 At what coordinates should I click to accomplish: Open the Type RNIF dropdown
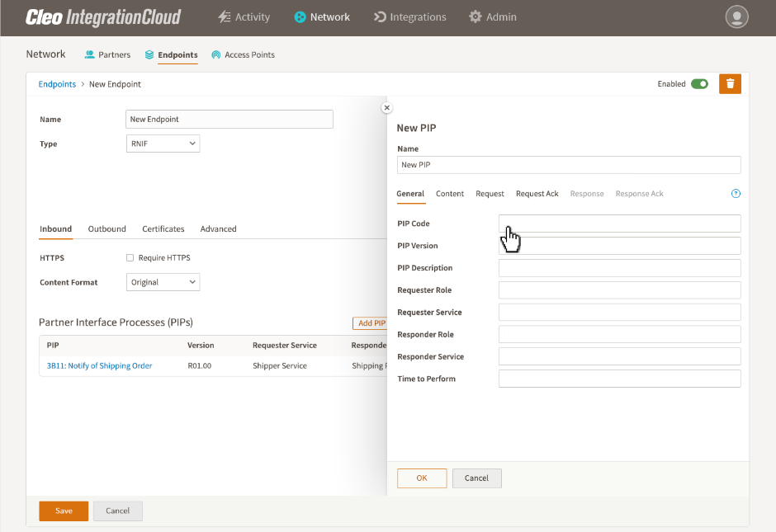tap(163, 144)
